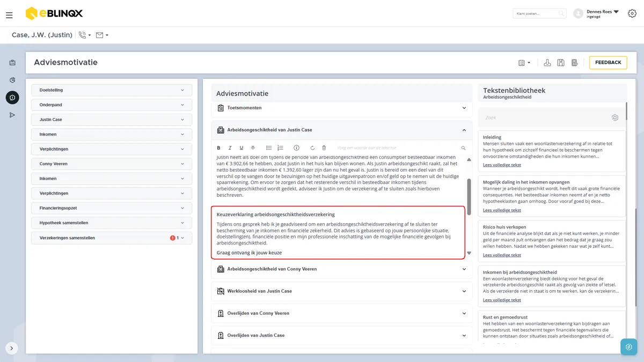
Task: Collapse Arbeidsongeschiktheid van Justin Case panel
Action: click(x=341, y=130)
